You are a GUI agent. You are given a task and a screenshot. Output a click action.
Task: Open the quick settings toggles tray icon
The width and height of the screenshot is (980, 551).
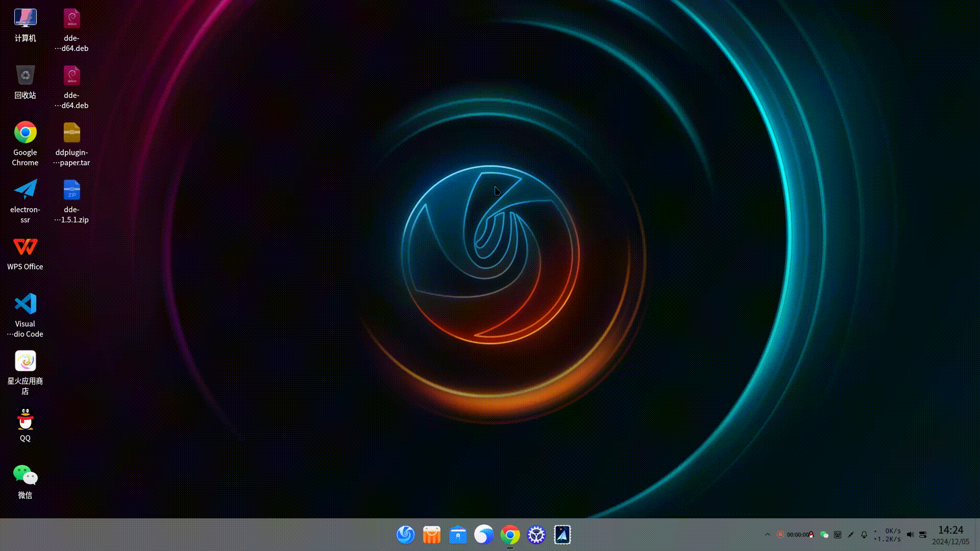[923, 535]
